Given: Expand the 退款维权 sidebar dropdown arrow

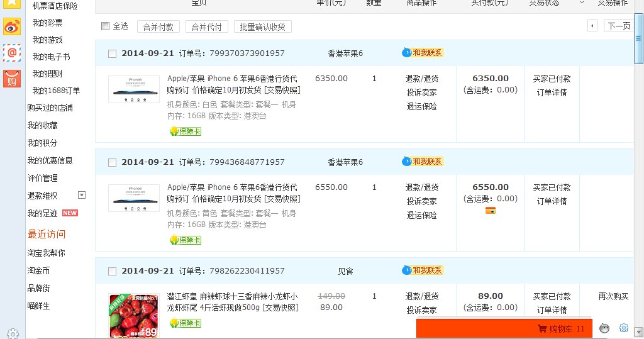Looking at the screenshot, I should coord(82,195).
